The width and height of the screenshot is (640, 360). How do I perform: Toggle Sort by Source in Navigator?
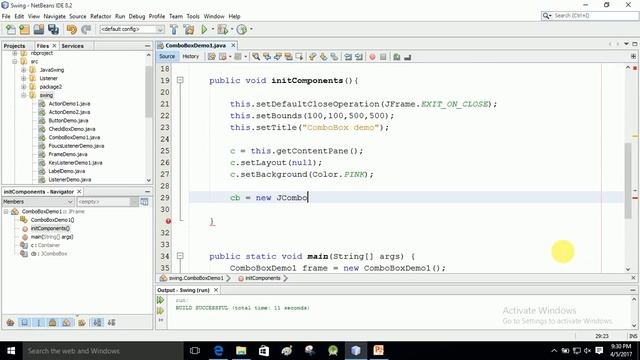coord(111,322)
